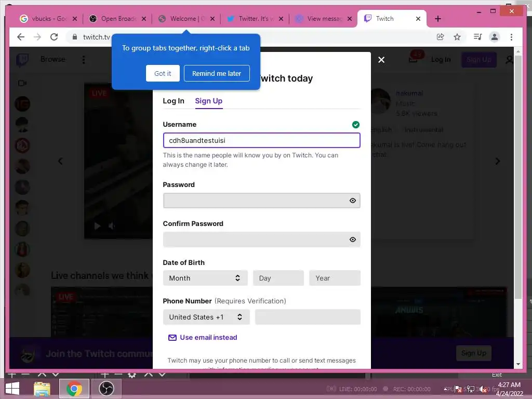Click the Password input field
Viewport: 532px width, 399px height.
click(x=261, y=201)
